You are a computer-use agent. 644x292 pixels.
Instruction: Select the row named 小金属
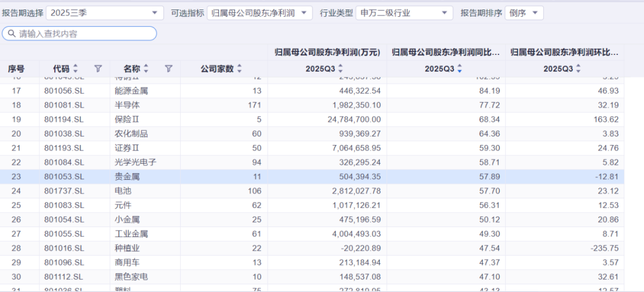(312, 220)
